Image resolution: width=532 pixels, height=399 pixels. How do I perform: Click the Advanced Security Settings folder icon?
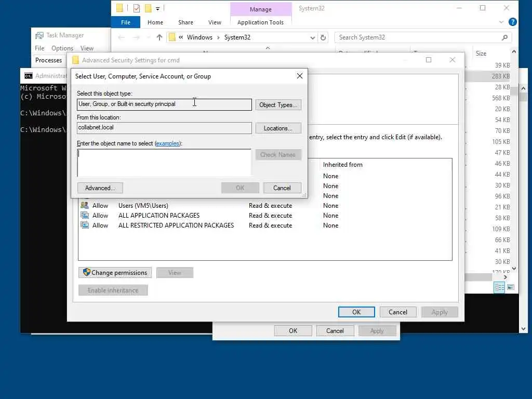(x=76, y=60)
